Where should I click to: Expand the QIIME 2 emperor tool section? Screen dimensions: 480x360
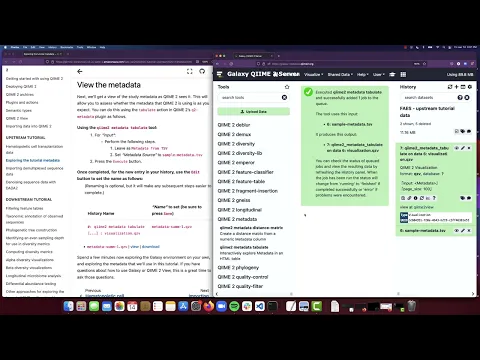pyautogui.click(x=236, y=162)
